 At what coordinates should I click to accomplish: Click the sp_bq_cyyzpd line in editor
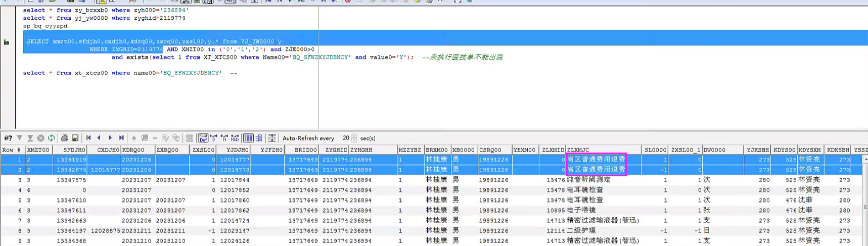45,26
